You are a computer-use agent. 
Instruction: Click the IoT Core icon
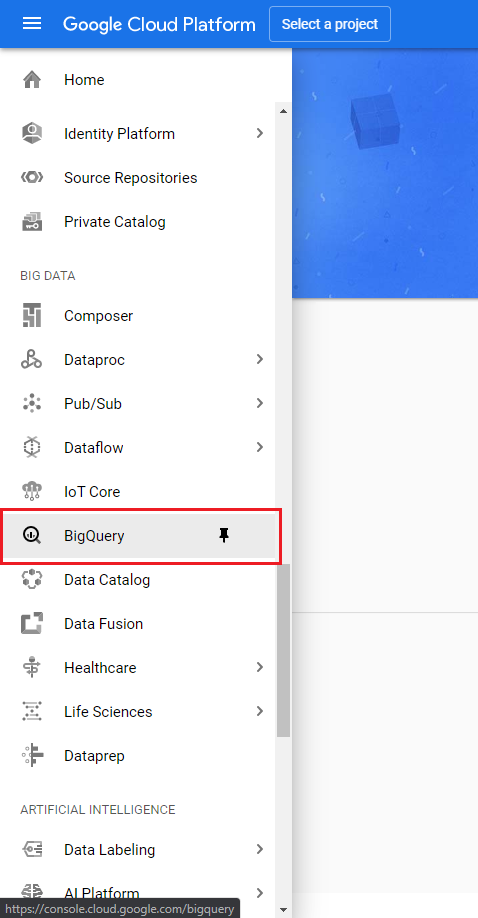[x=32, y=492]
